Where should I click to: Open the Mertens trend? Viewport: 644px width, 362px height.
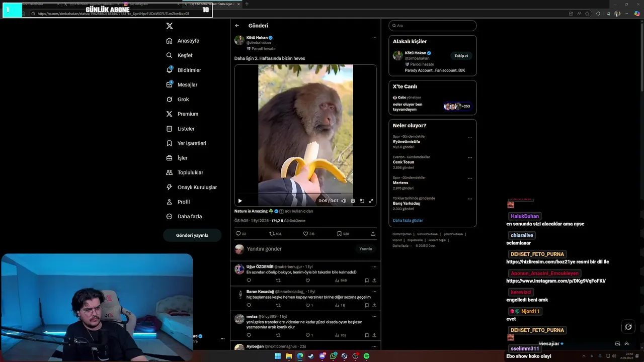400,183
